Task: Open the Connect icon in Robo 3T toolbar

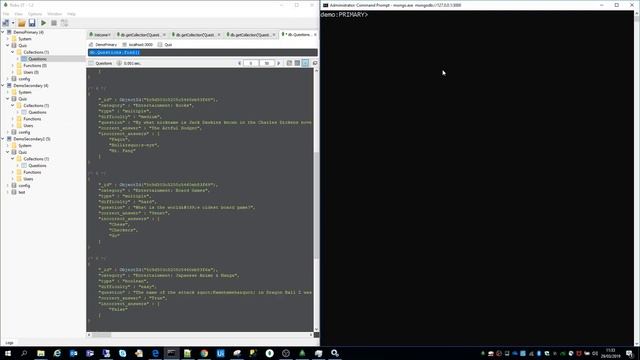Action: tap(6, 23)
